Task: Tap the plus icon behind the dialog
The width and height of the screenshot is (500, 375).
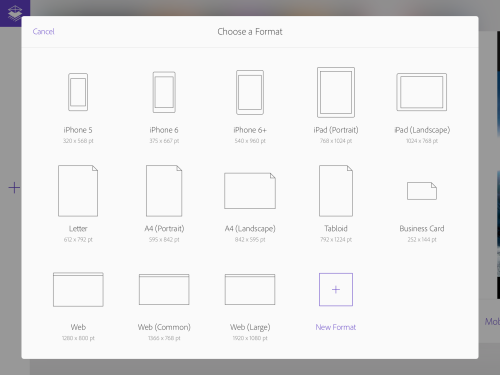Action: point(14,188)
